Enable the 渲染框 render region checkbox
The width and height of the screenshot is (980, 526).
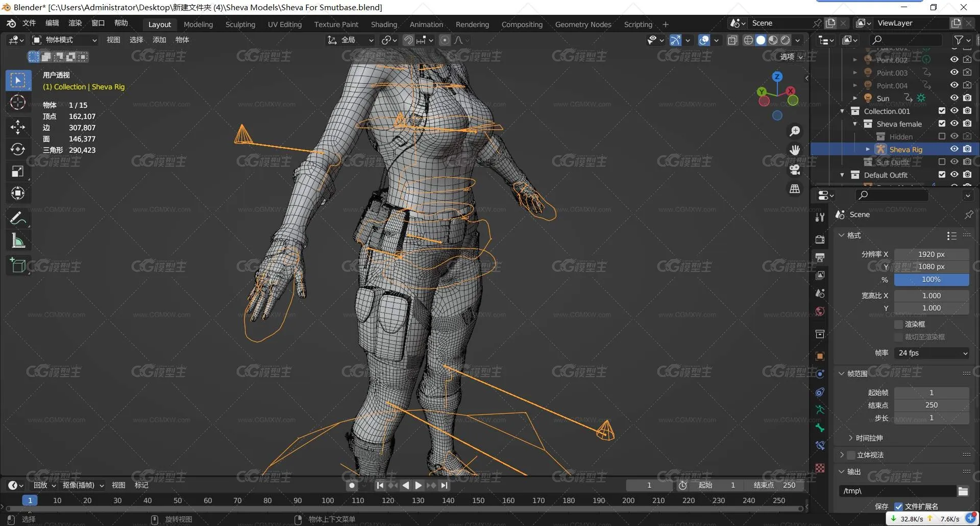tap(899, 324)
